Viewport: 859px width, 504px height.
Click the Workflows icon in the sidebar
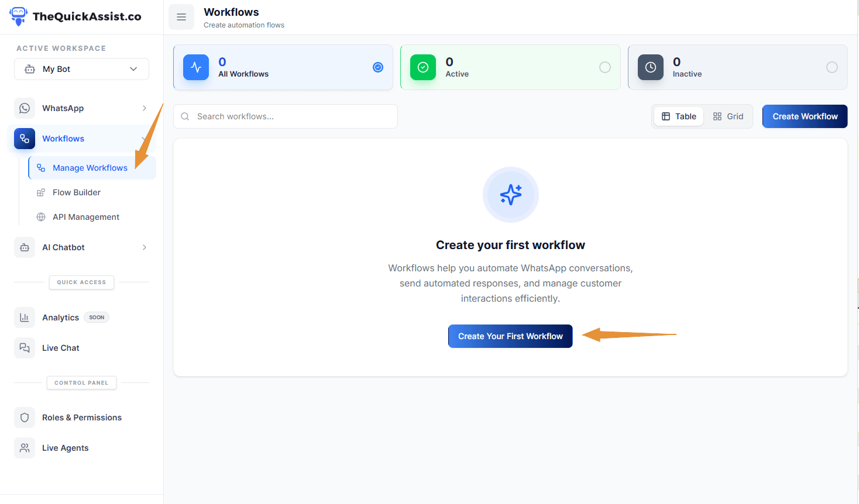pyautogui.click(x=24, y=139)
